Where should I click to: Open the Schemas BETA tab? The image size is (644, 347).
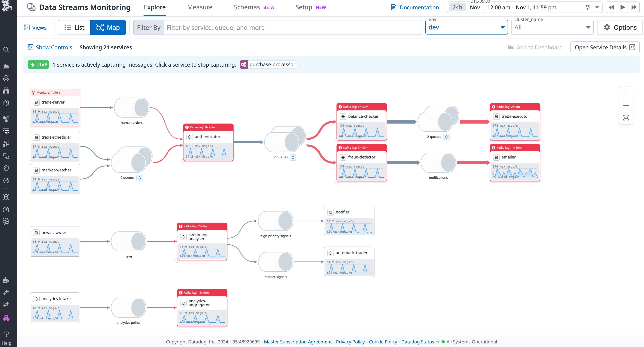247,7
